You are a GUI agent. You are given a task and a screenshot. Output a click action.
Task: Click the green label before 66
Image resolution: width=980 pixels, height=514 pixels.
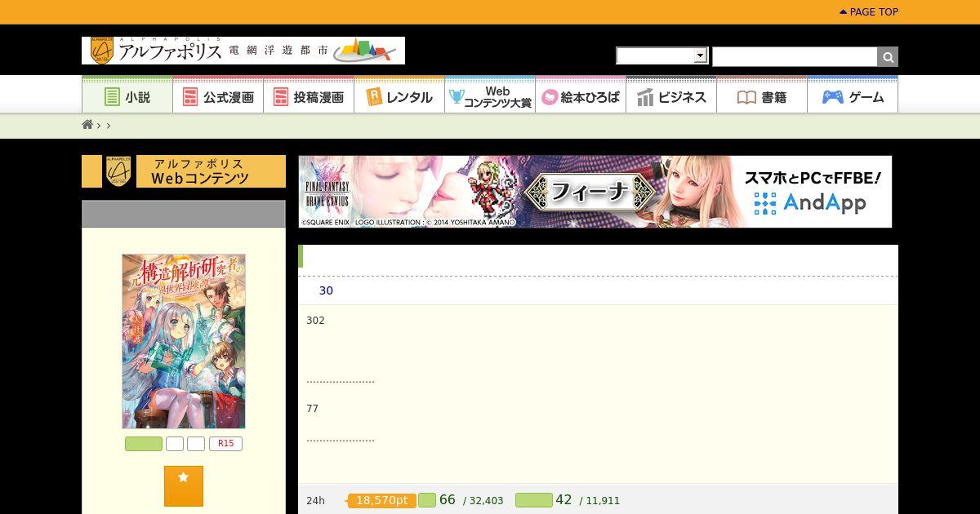coord(427,500)
